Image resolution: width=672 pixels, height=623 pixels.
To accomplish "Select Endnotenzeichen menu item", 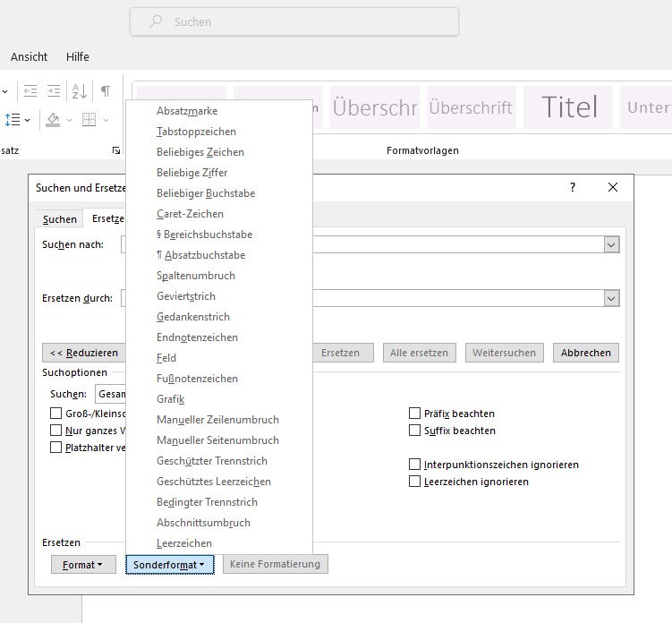I will coord(219,337).
